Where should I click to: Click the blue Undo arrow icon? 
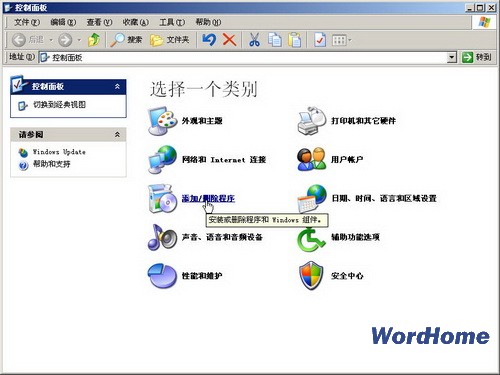pos(209,40)
